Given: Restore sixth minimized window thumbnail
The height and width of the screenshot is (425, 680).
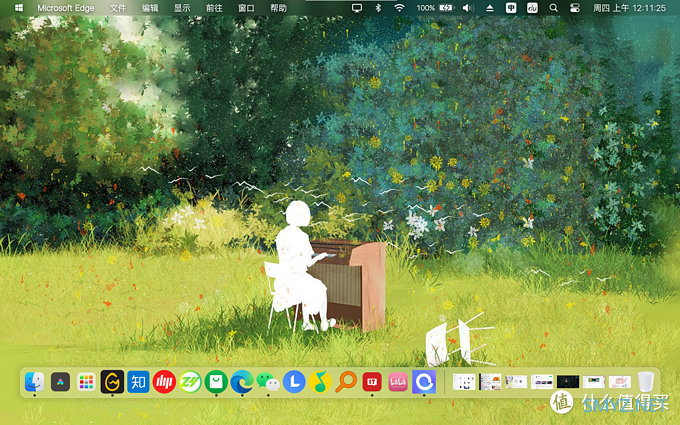Looking at the screenshot, I should click(594, 382).
